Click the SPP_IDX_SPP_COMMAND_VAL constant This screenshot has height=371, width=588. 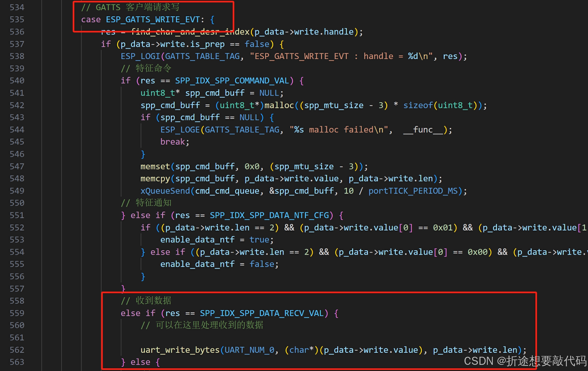coord(232,80)
